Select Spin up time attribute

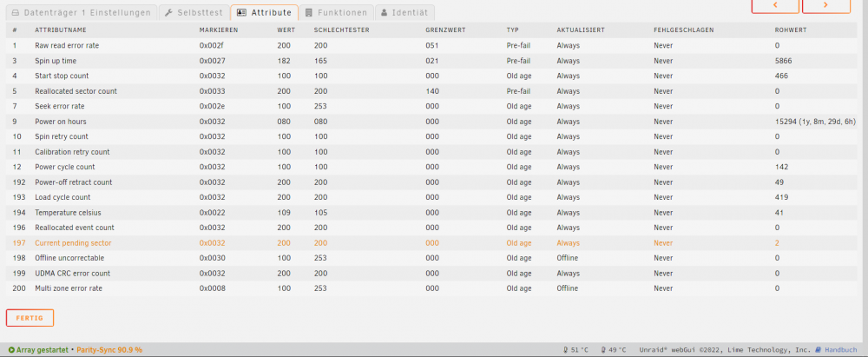(x=56, y=61)
